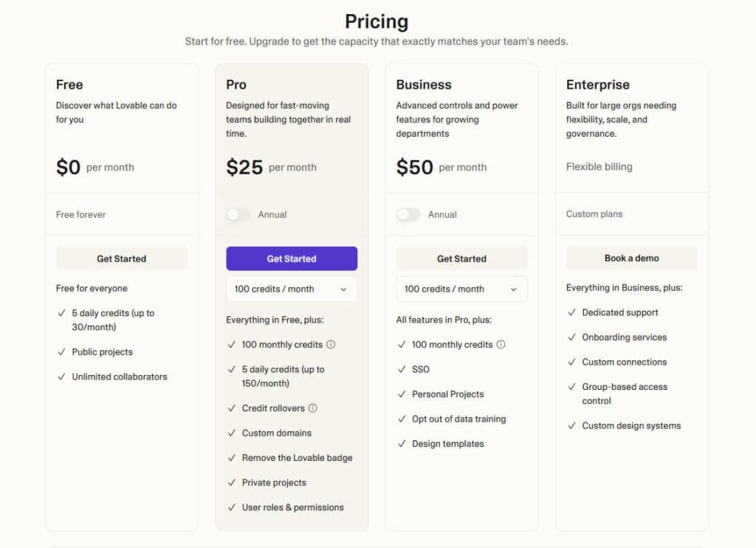
Task: Expand Business plan credits per month dropdown
Action: 461,290
